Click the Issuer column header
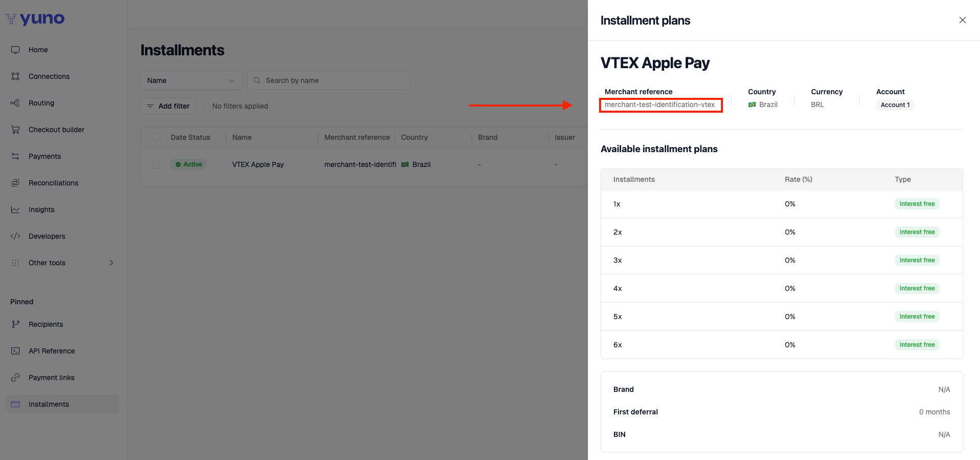980x460 pixels. [x=565, y=137]
